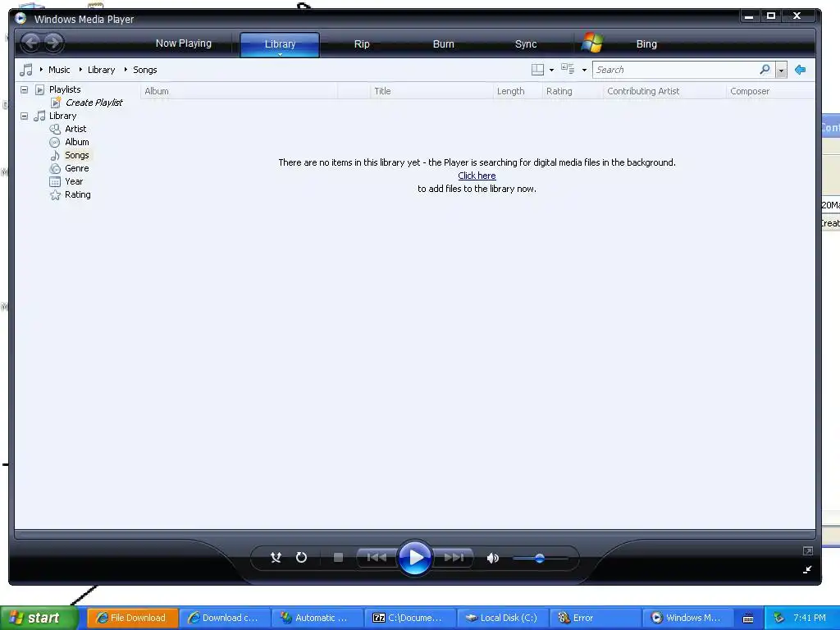Image resolution: width=840 pixels, height=630 pixels.
Task: Open the Now Playing tab
Action: pyautogui.click(x=184, y=43)
